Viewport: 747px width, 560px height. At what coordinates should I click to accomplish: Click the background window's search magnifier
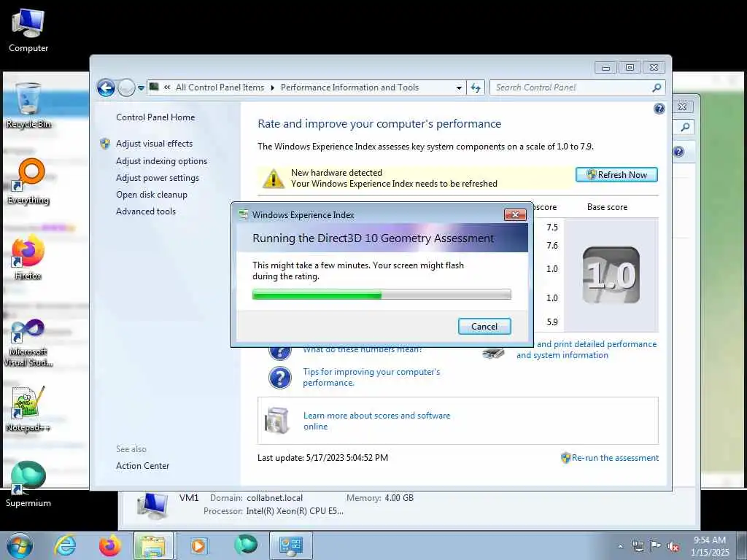tap(685, 127)
